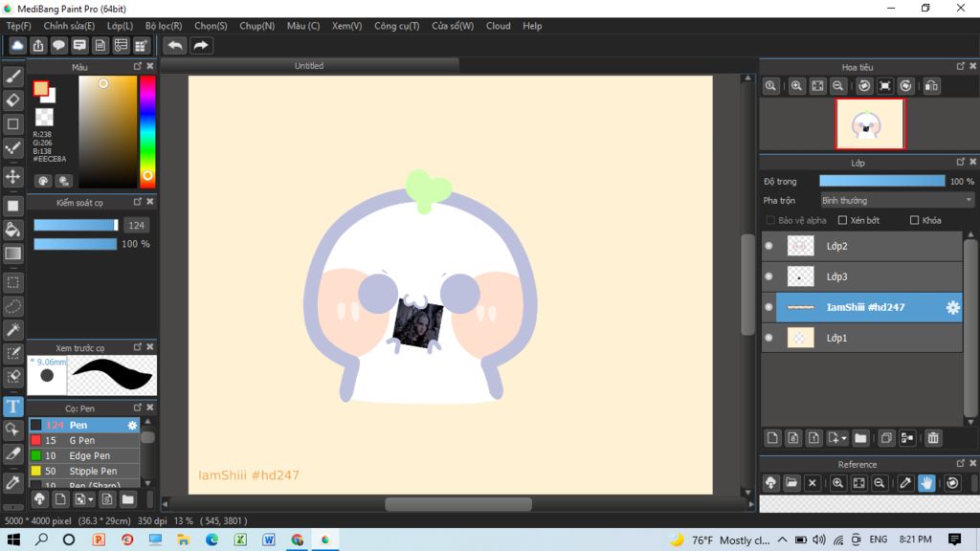Select the Eraser tool
Image resolution: width=980 pixels, height=551 pixels.
pos(13,99)
